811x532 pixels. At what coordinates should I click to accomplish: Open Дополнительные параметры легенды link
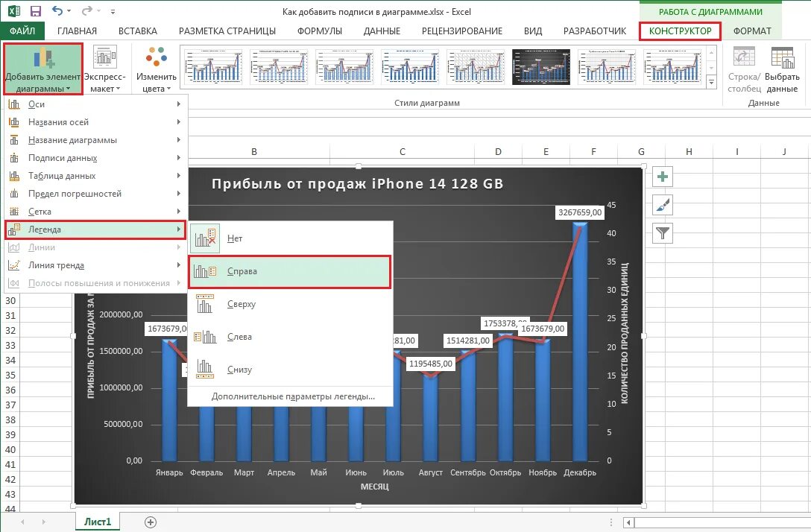point(293,396)
